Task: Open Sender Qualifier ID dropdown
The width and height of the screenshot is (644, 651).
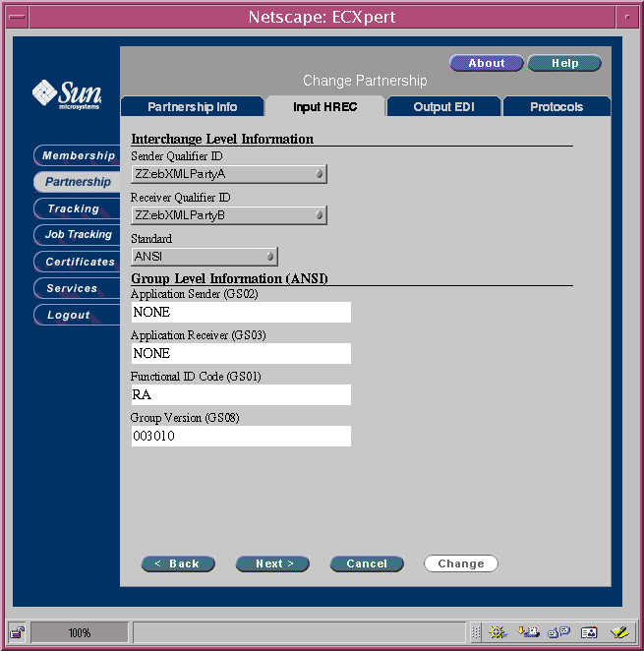Action: (x=229, y=174)
